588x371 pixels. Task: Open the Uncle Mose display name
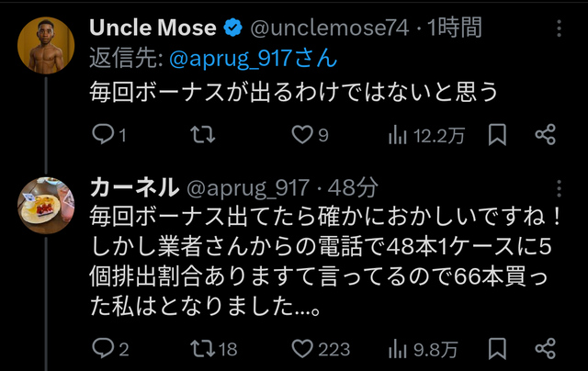point(153,28)
